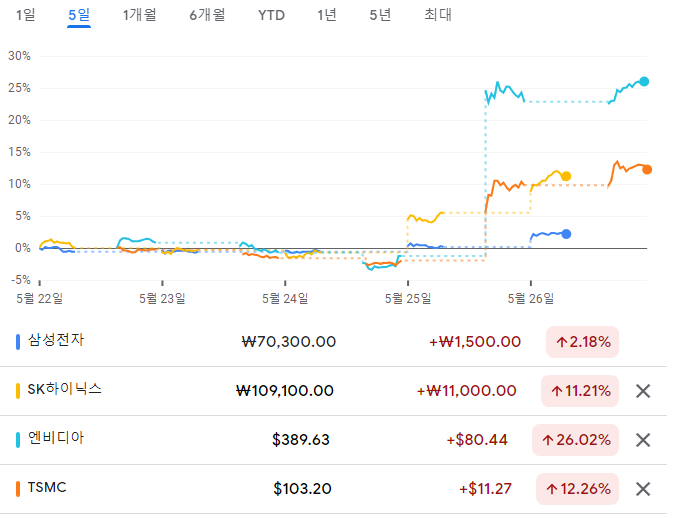The width and height of the screenshot is (673, 518).
Task: Click the +₩1,500.00 change value
Action: [x=475, y=342]
